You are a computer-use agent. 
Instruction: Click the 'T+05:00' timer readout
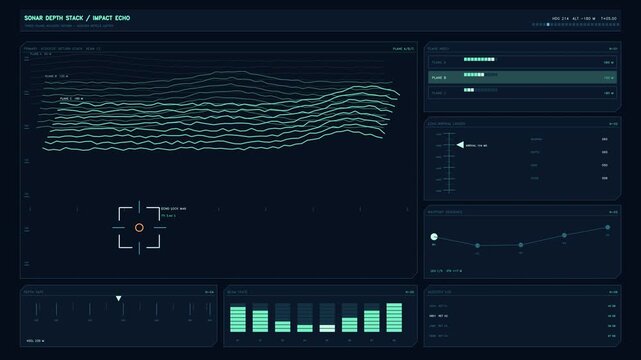coord(609,19)
